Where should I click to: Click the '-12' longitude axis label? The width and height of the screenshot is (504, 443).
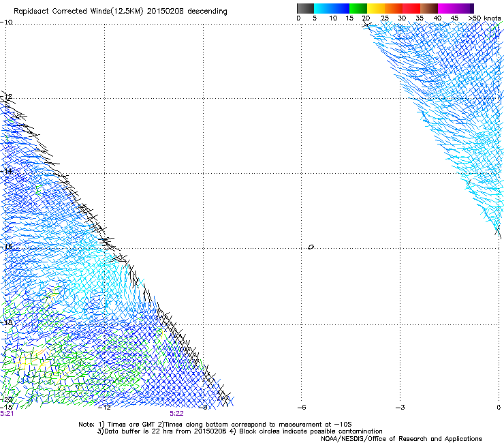(x=104, y=408)
